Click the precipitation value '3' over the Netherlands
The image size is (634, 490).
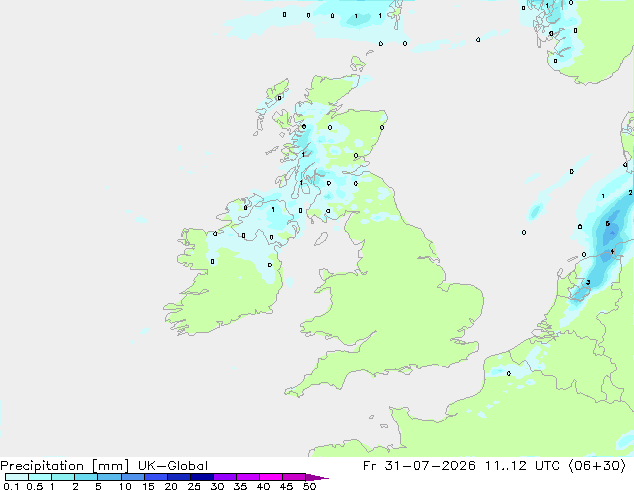[588, 283]
